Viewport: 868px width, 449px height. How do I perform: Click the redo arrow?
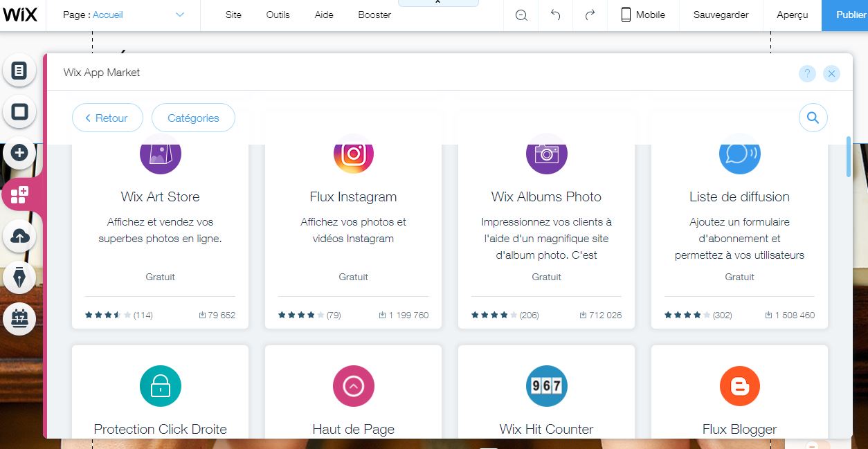click(590, 15)
